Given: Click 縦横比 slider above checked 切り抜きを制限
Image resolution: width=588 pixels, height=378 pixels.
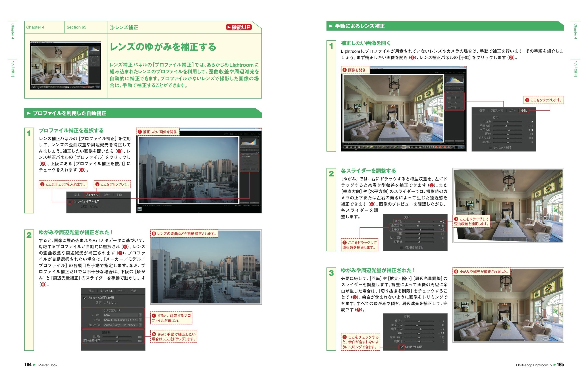Looking at the screenshot, I should pyautogui.click(x=419, y=341).
